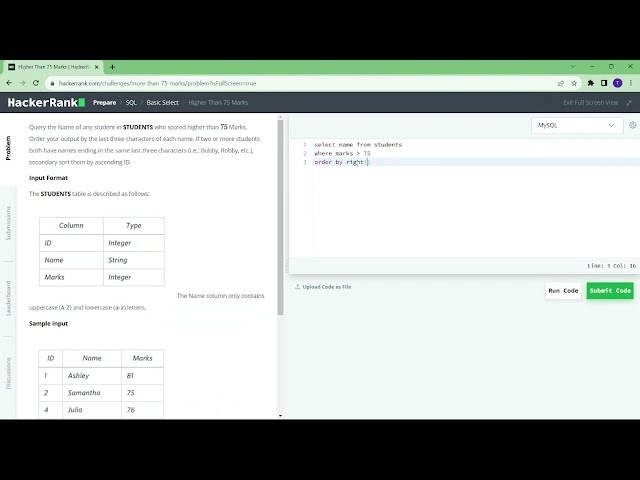Open editor settings gear icon

click(x=633, y=125)
